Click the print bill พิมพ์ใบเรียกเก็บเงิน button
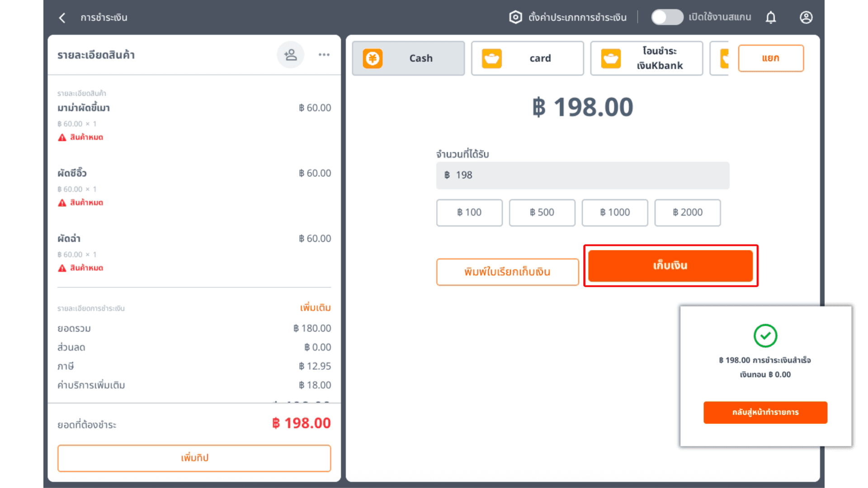The width and height of the screenshot is (868, 488). coord(507,272)
